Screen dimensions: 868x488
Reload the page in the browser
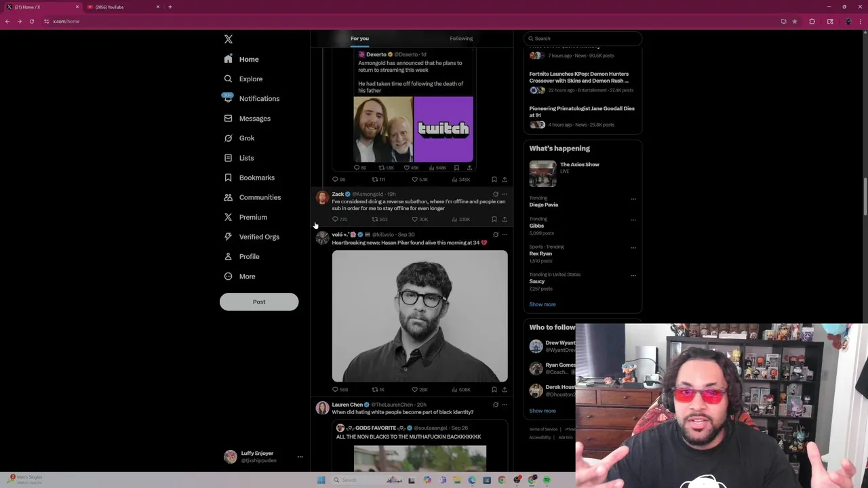click(x=32, y=22)
